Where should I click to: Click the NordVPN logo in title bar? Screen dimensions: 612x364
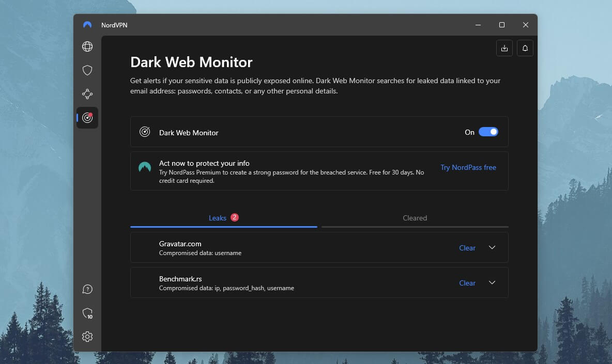click(87, 25)
